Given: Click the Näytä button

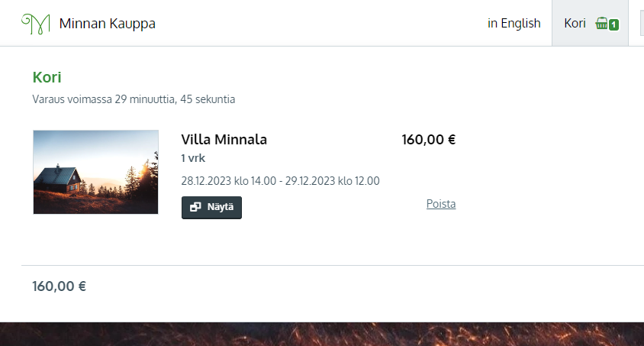Looking at the screenshot, I should (x=211, y=208).
